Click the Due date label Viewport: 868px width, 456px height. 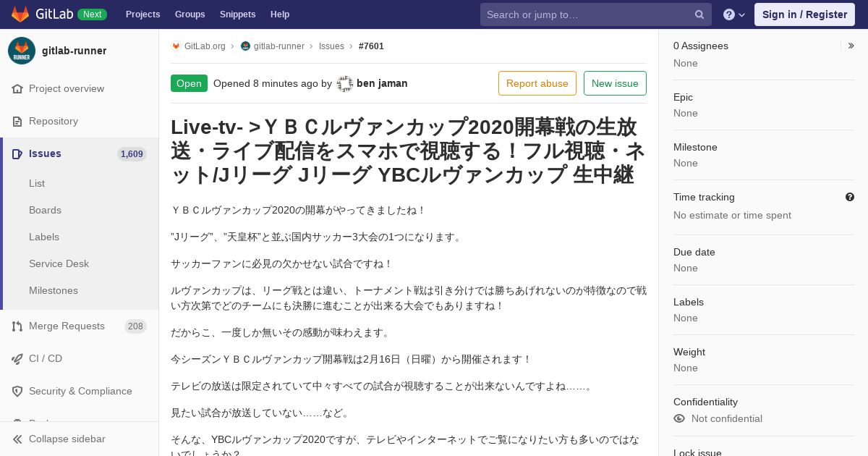pos(694,252)
